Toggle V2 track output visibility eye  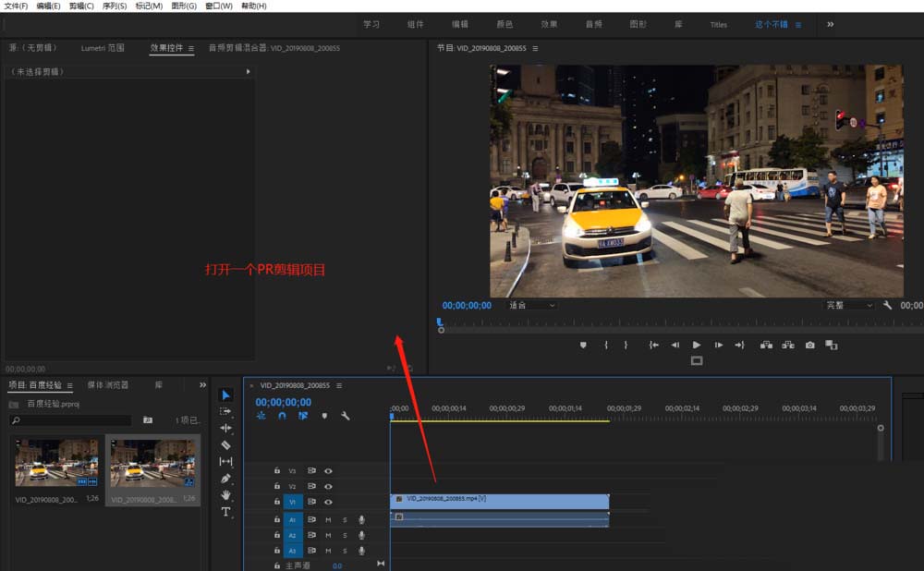(328, 487)
